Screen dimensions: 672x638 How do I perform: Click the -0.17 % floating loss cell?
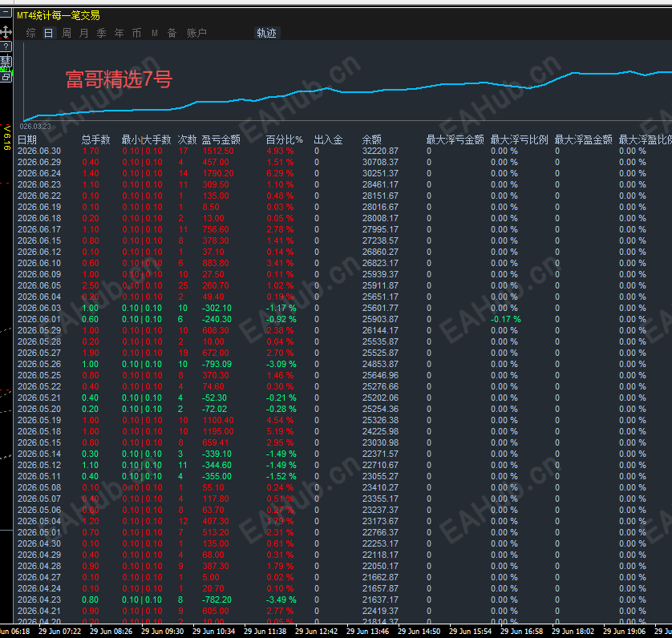(x=506, y=319)
